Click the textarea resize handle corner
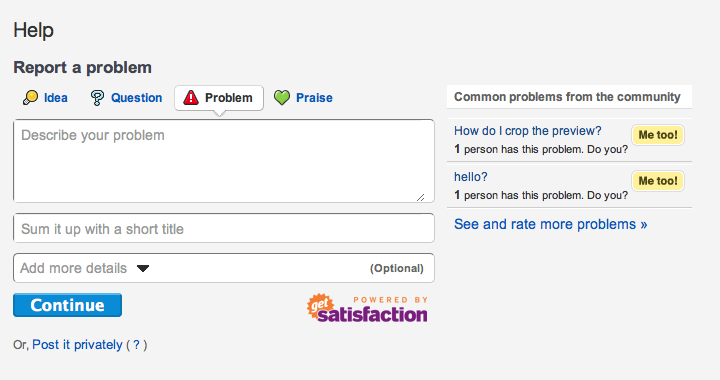This screenshot has height=380, width=720. coord(421,197)
